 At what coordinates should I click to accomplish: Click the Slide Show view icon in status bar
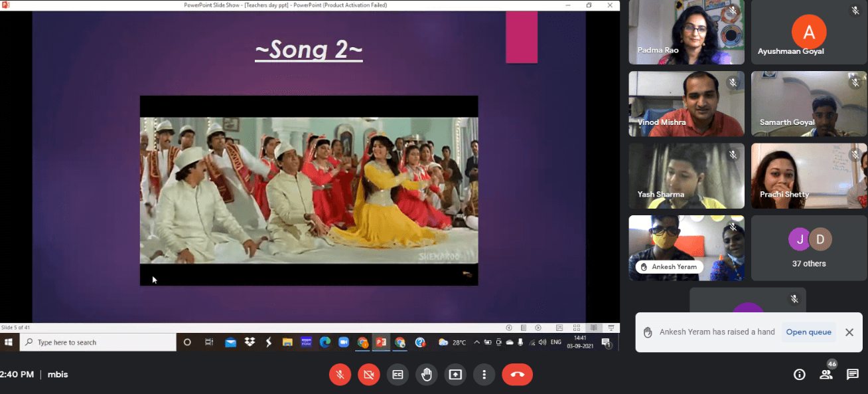coord(611,328)
